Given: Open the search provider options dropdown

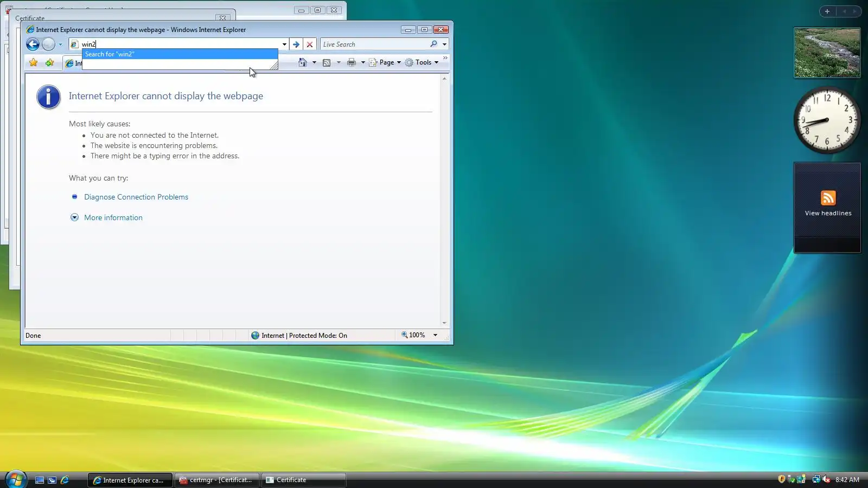Looking at the screenshot, I should pyautogui.click(x=444, y=44).
